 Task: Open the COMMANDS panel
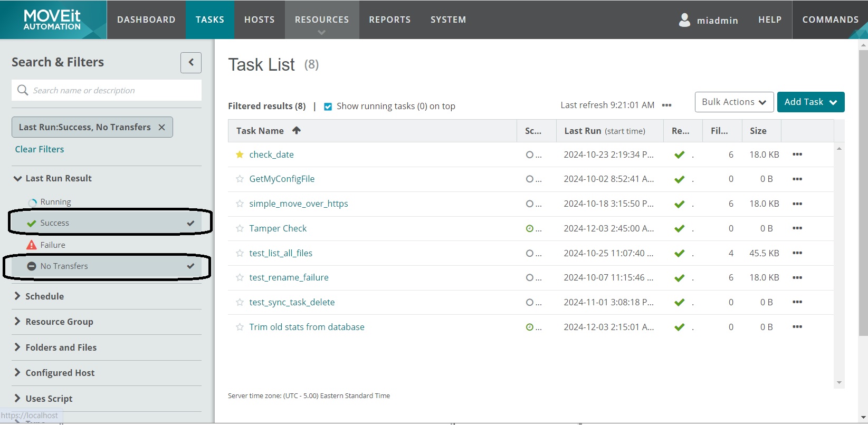(x=830, y=20)
